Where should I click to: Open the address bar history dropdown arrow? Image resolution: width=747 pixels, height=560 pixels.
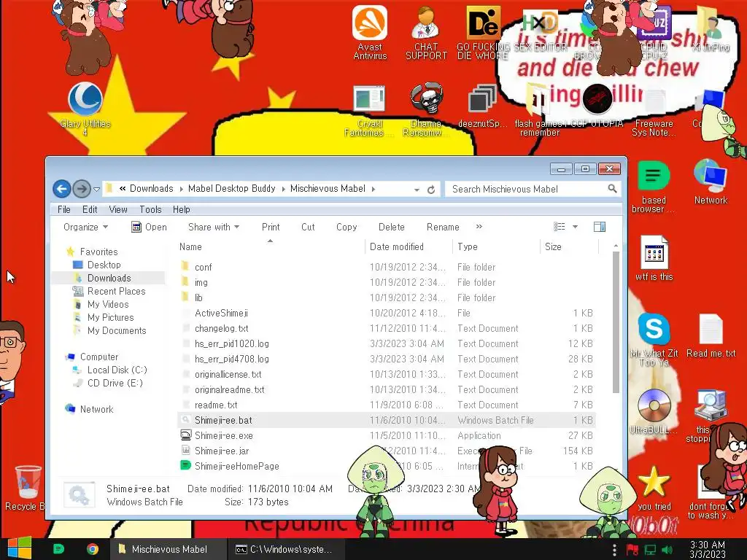tap(417, 190)
